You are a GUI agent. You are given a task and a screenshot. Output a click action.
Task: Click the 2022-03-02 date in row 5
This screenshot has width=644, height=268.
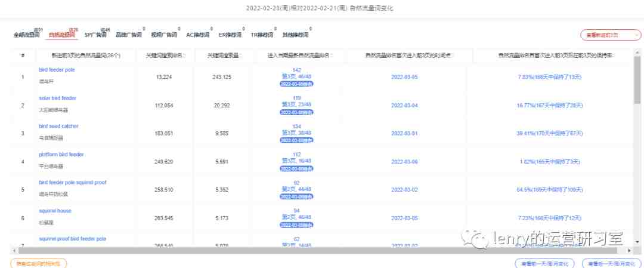point(404,190)
